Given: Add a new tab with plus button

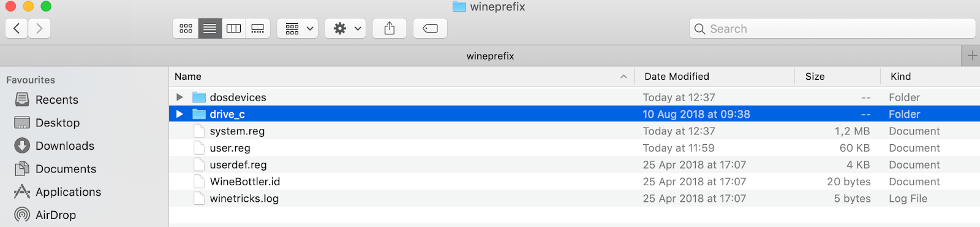Looking at the screenshot, I should click(971, 56).
